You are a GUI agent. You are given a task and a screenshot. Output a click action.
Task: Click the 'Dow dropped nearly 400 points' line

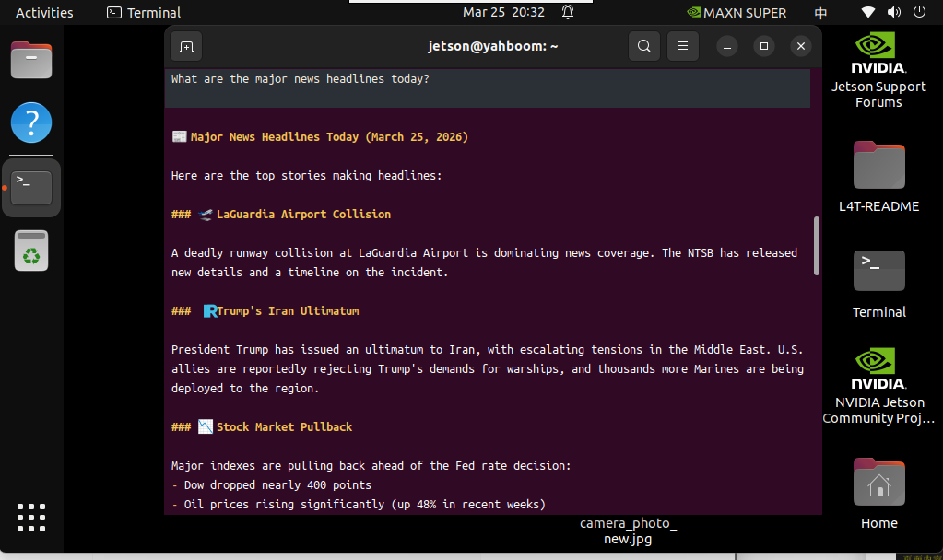click(277, 484)
